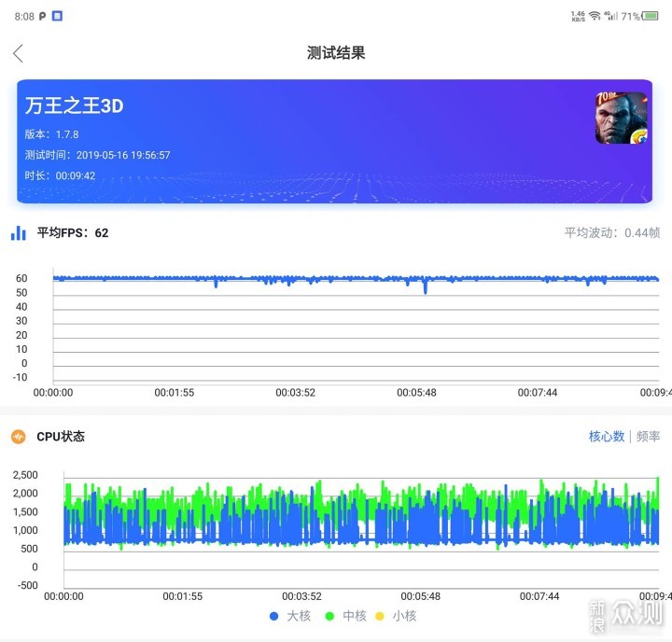Tap the CPU状态 section heading
Viewport: 672px width, 642px height.
pos(61,437)
